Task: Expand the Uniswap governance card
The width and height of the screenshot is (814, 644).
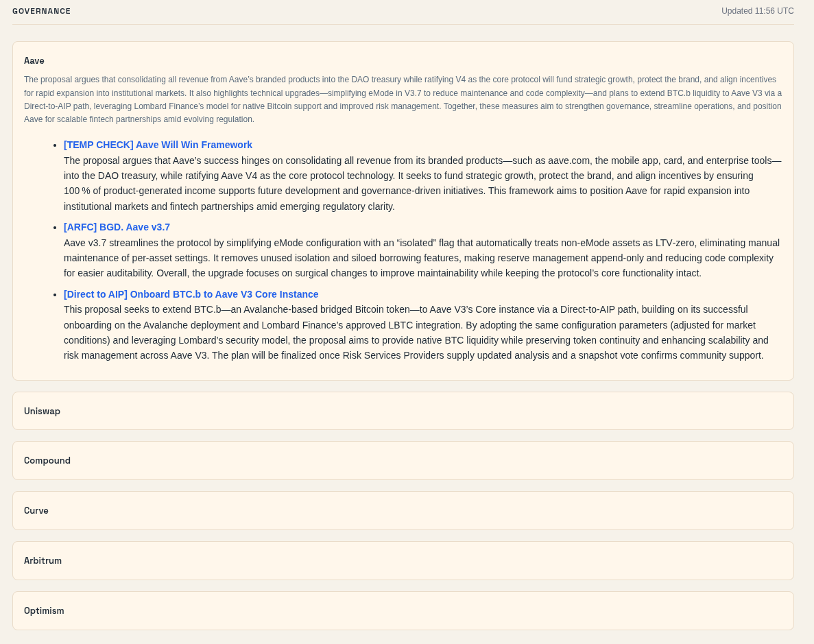Action: [x=403, y=411]
